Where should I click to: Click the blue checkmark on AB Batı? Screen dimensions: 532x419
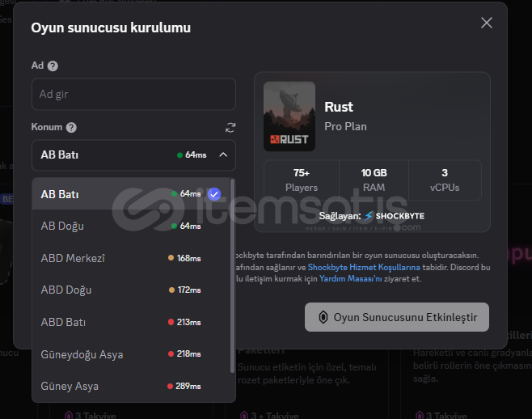coord(214,194)
